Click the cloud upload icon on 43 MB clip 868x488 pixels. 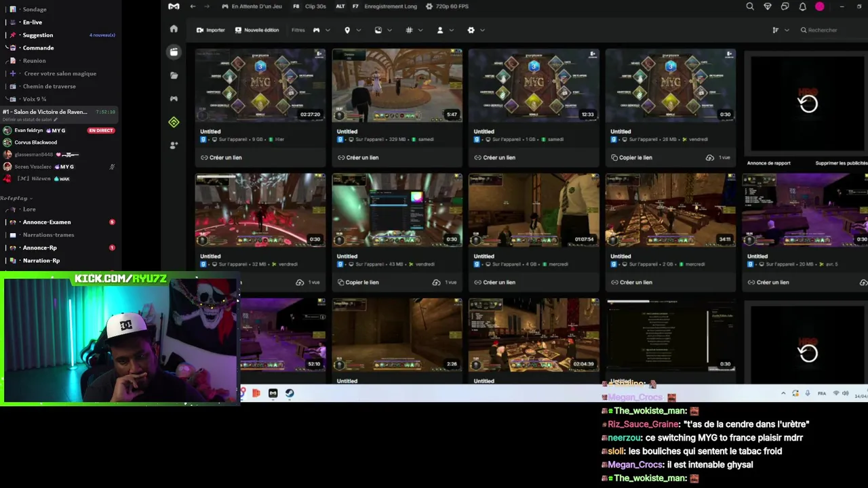436,282
